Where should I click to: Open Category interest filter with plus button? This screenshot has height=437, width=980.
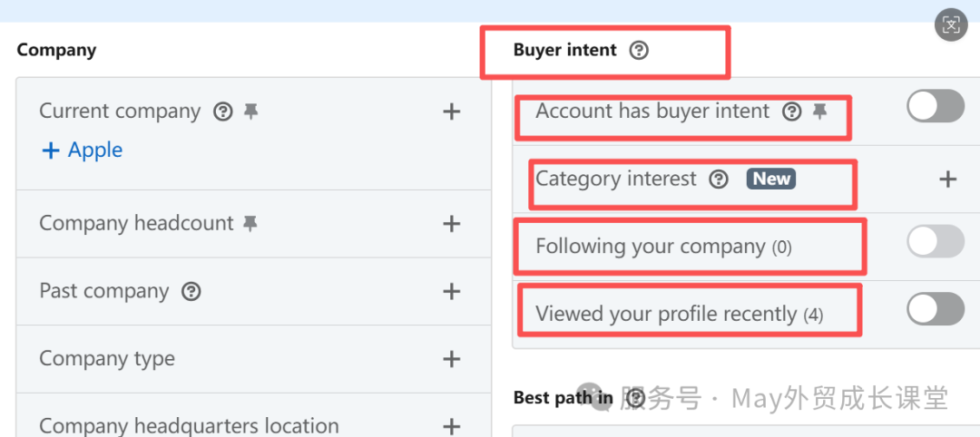(947, 179)
